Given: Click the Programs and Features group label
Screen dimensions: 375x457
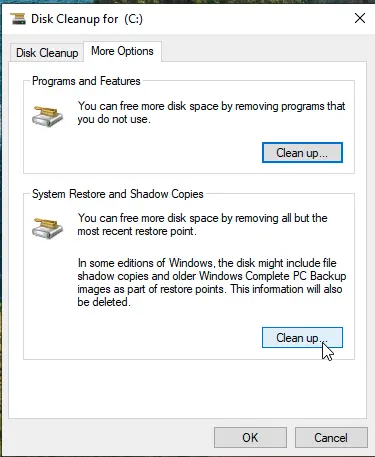Looking at the screenshot, I should pos(86,81).
